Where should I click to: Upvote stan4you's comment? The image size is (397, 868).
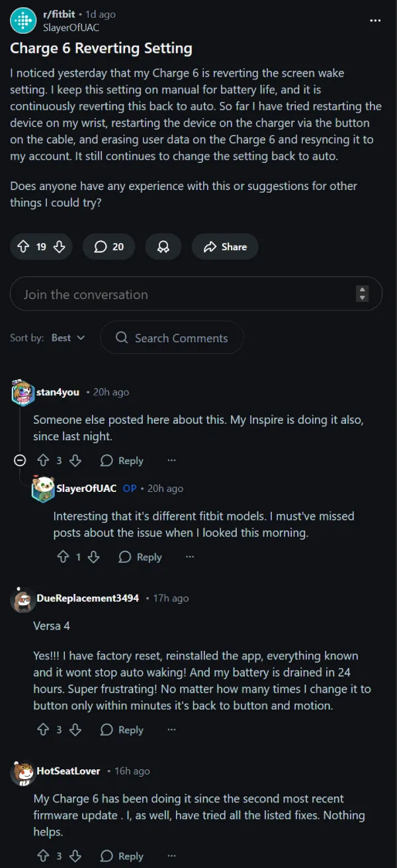tap(43, 461)
